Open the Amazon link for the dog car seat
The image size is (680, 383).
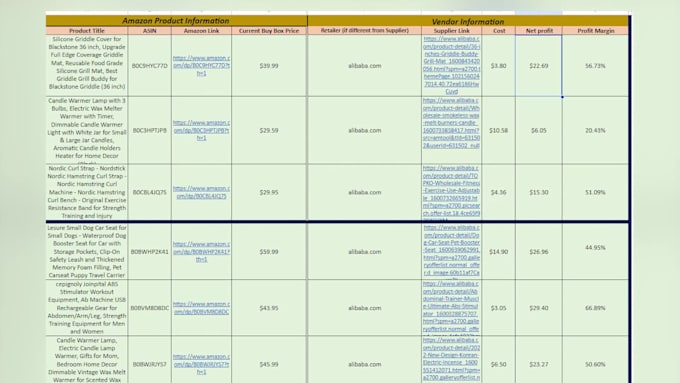(201, 252)
